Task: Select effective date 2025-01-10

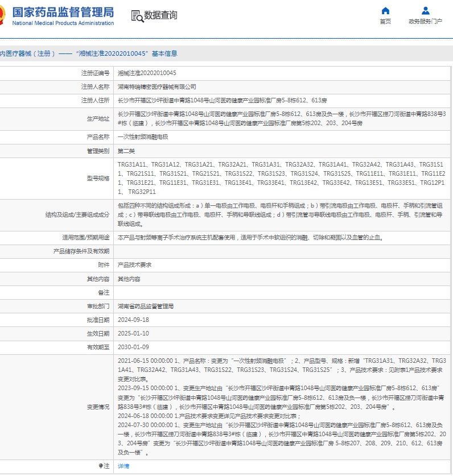Action: point(133,334)
